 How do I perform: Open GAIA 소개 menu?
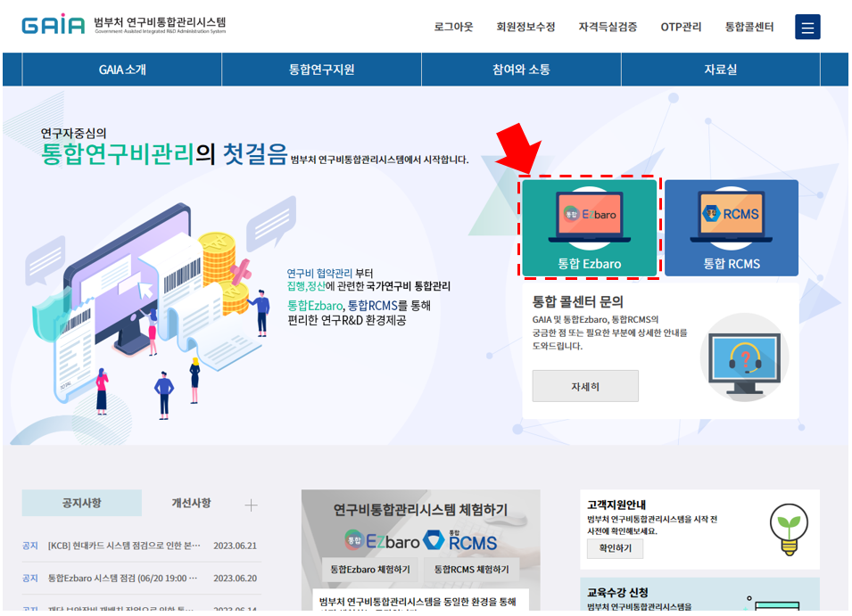(x=121, y=70)
